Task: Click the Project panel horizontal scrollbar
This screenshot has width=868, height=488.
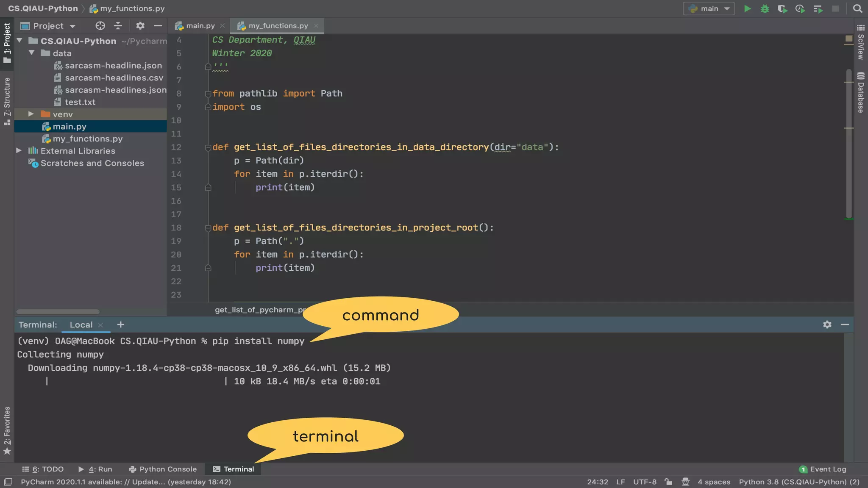Action: tap(58, 311)
